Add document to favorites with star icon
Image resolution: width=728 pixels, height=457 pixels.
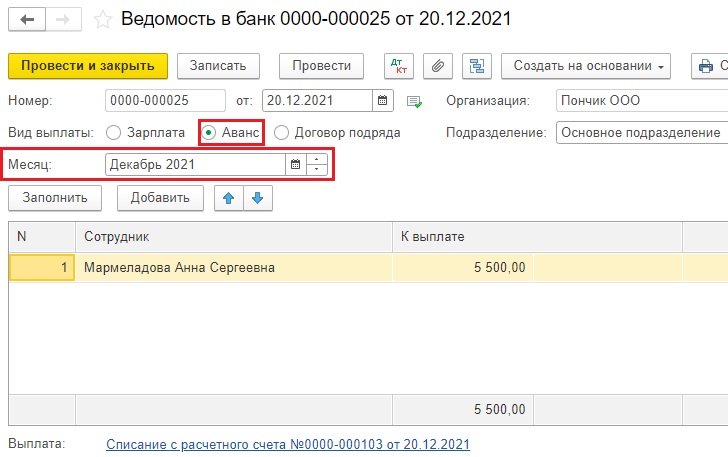pyautogui.click(x=103, y=20)
